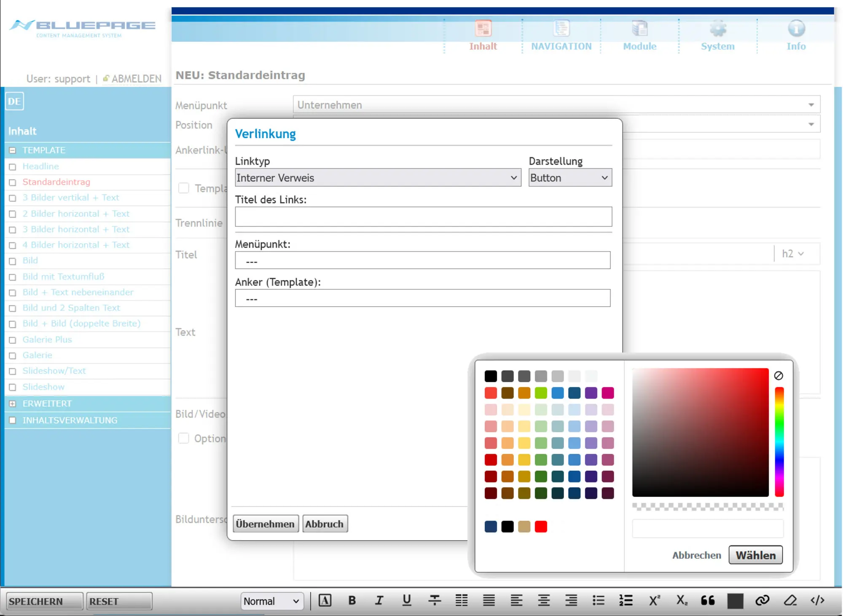
Task: Justify the text alignment
Action: (x=489, y=600)
